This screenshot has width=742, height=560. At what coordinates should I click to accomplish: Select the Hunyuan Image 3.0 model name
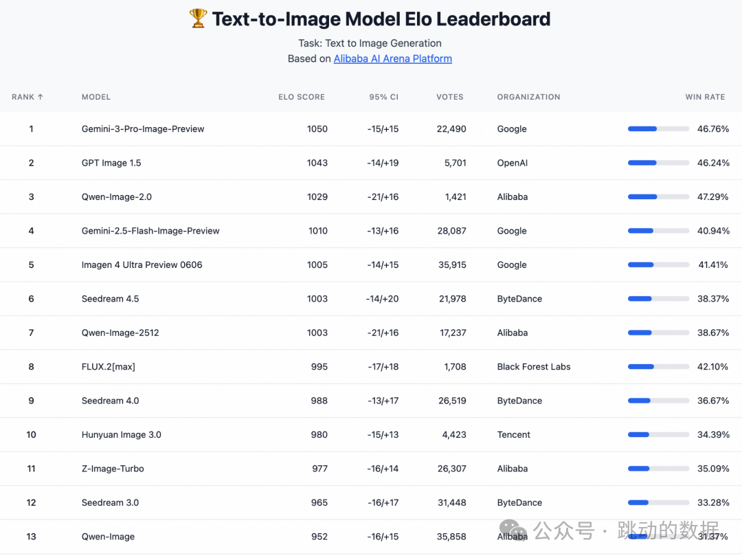(122, 434)
